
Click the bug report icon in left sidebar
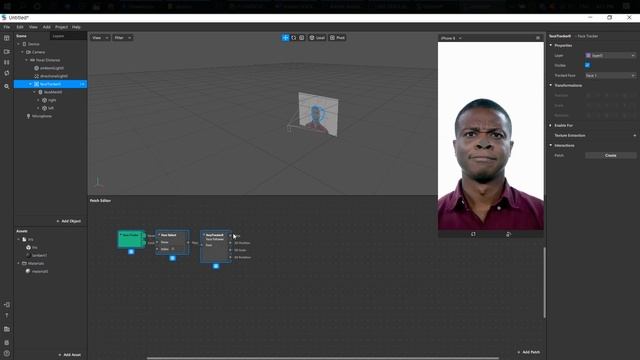click(x=7, y=342)
